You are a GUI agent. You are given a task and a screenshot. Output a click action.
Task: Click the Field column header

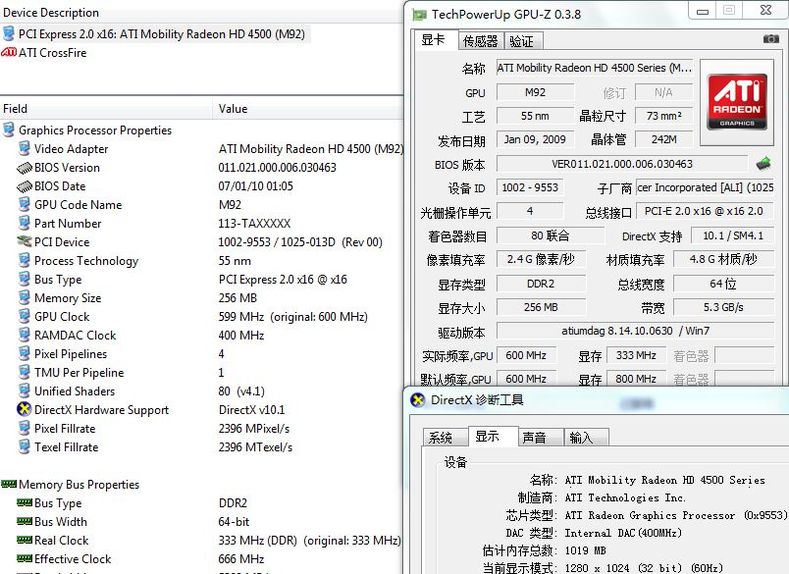click(x=106, y=108)
